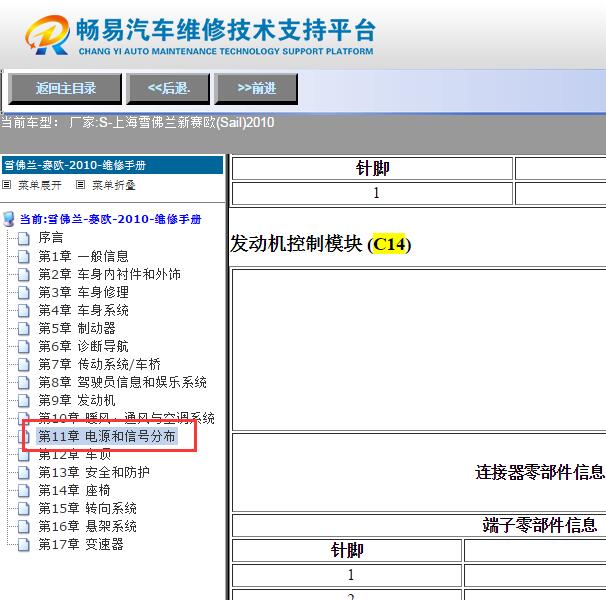Click the 返回主目录 button

click(65, 89)
